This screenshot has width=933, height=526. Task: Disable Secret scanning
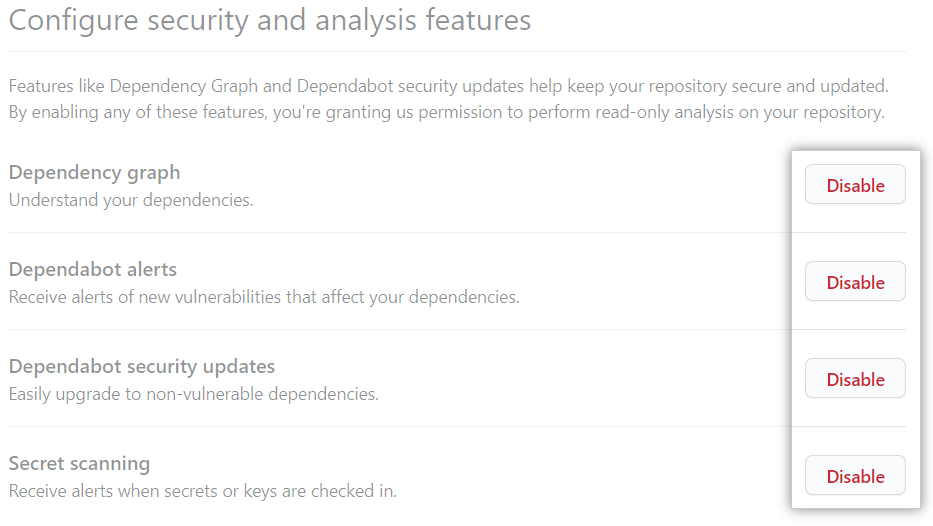click(855, 476)
